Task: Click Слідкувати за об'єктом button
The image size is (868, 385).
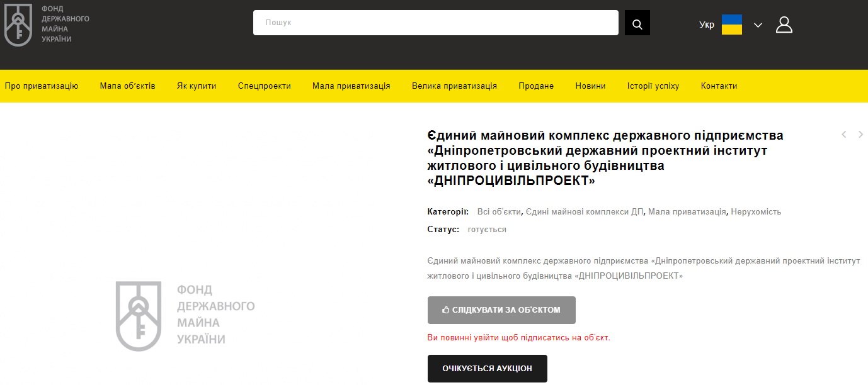Action: coord(501,310)
